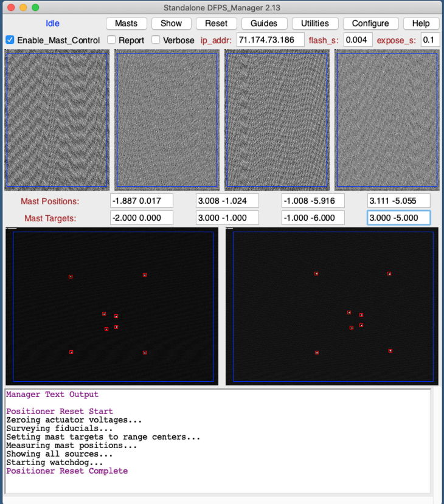Image resolution: width=444 pixels, height=504 pixels.
Task: Click the Show button
Action: click(172, 24)
